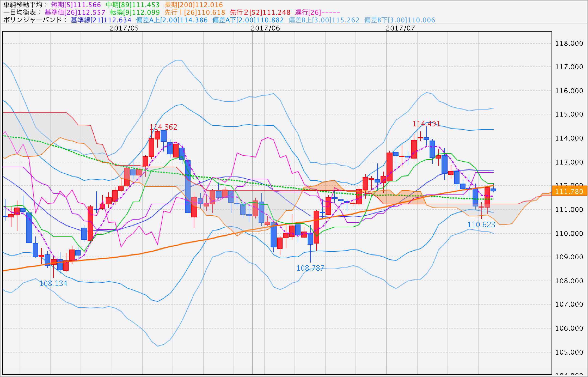Click the 108.000 price axis label
Screen dimensions: 588x377
569,281
